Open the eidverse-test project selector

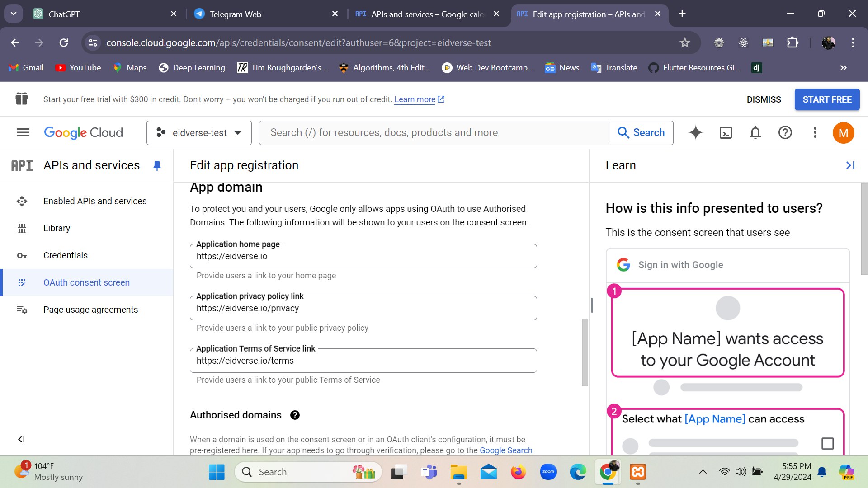(x=199, y=132)
